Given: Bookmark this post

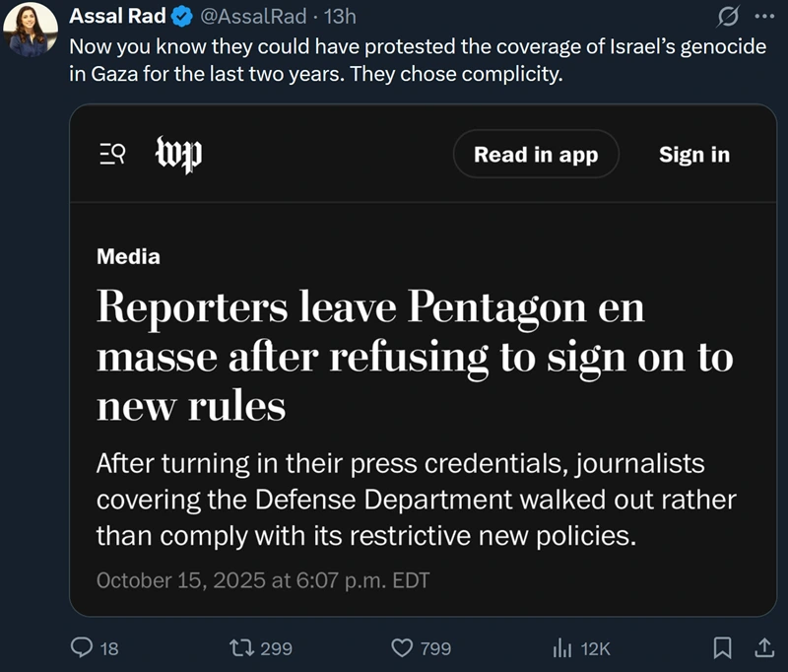Looking at the screenshot, I should (722, 647).
